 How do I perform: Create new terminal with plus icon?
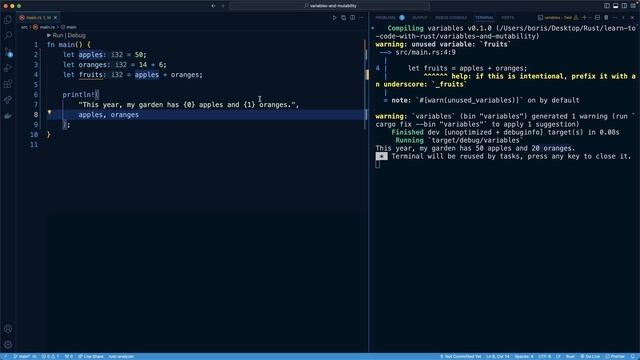click(584, 18)
